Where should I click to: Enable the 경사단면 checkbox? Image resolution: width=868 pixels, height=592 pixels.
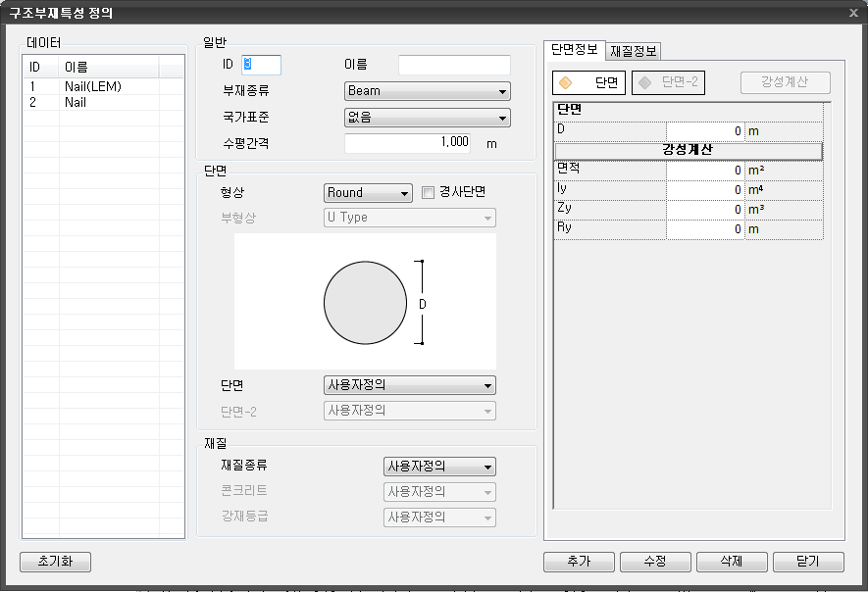pos(428,193)
